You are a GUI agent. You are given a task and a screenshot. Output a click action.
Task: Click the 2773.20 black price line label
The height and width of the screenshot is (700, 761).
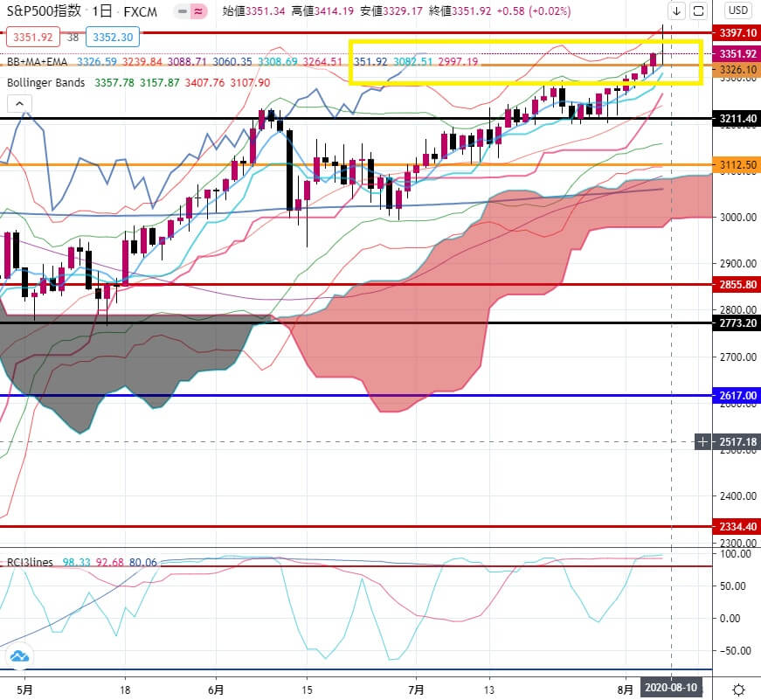coord(737,322)
